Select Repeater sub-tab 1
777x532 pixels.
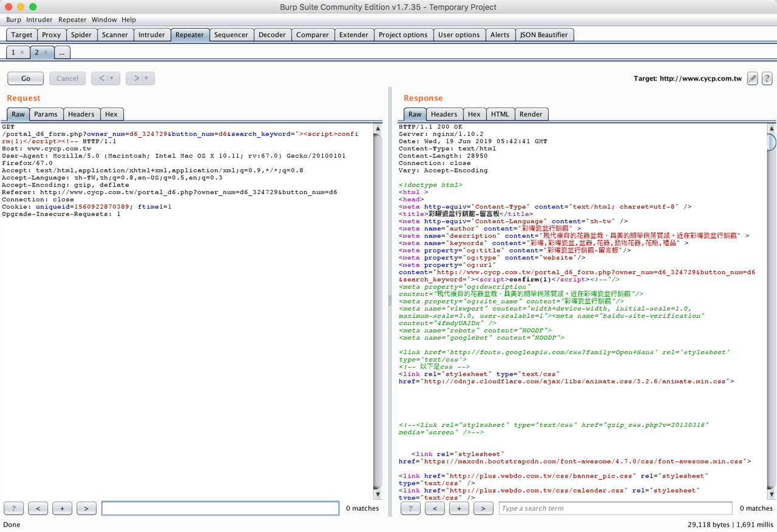(x=13, y=53)
